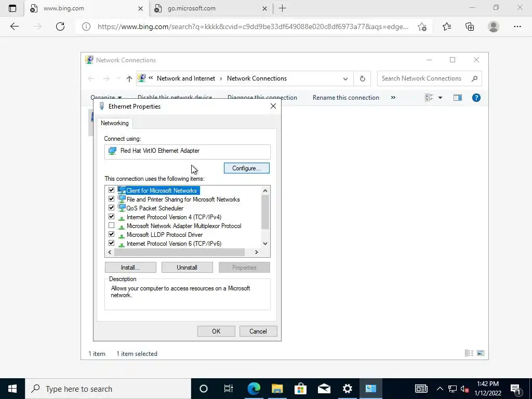Click the items list scroll down arrow

(x=265, y=243)
